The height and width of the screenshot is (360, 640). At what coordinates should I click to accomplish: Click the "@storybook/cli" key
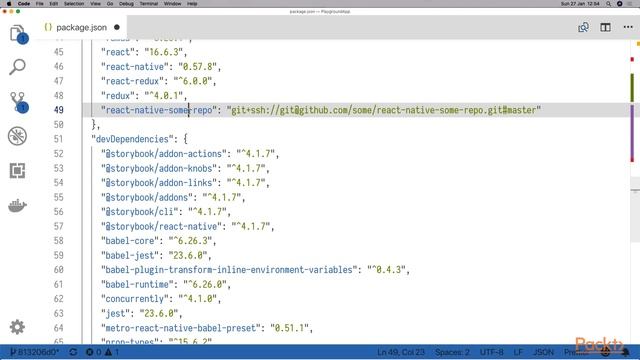pyautogui.click(x=140, y=211)
